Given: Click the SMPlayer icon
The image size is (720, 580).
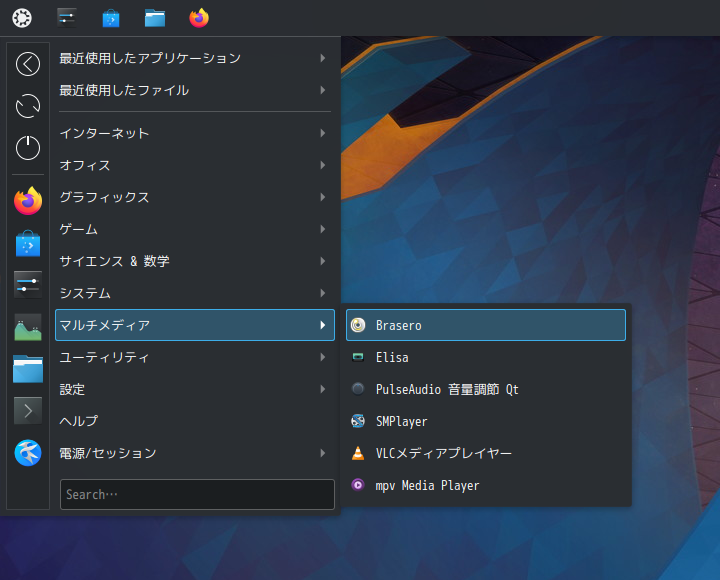Looking at the screenshot, I should pyautogui.click(x=358, y=421).
